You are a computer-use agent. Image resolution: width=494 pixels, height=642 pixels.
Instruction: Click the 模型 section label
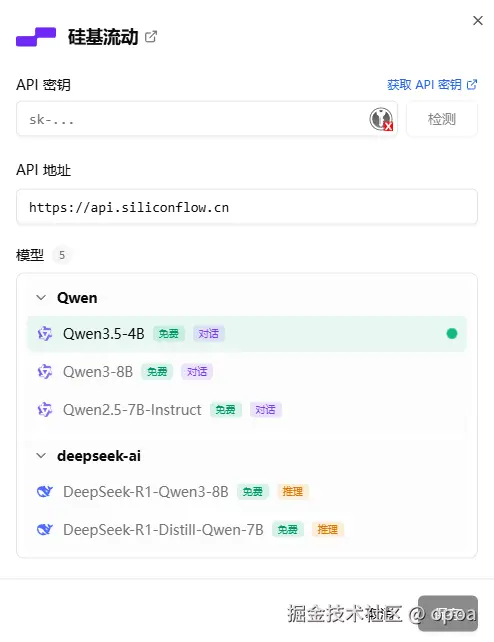point(30,255)
